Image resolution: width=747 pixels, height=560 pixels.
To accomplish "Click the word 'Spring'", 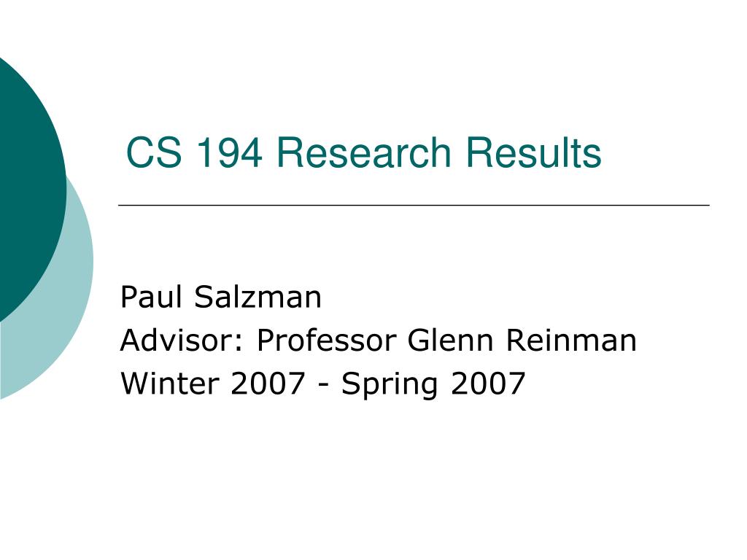I will (x=390, y=385).
